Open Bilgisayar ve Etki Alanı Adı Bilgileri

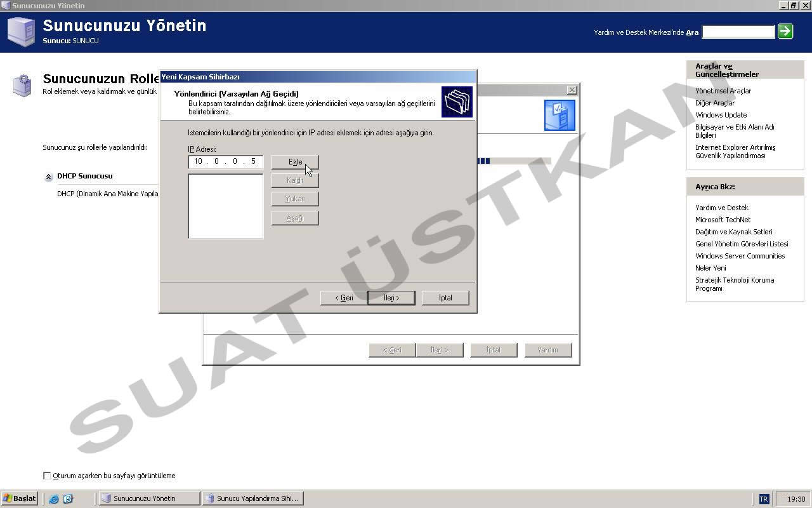coord(735,131)
